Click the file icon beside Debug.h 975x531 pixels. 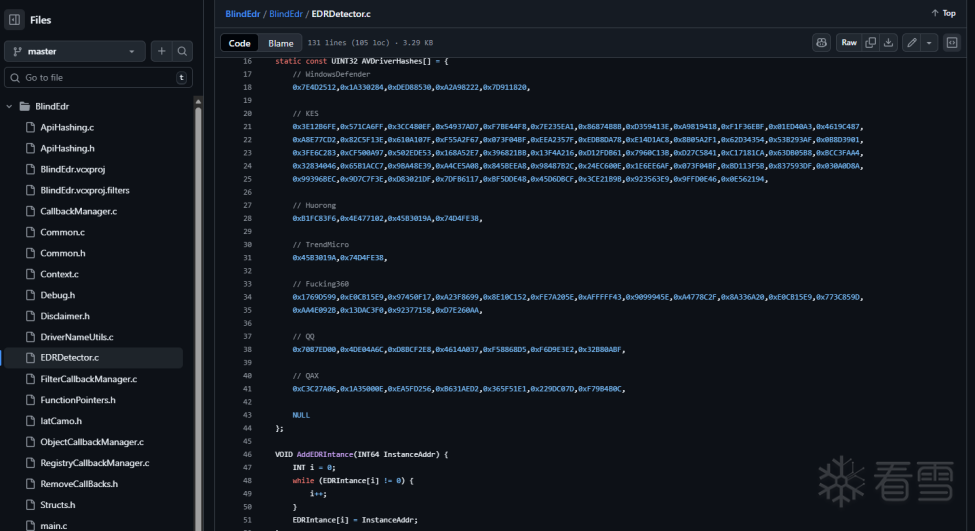30,295
